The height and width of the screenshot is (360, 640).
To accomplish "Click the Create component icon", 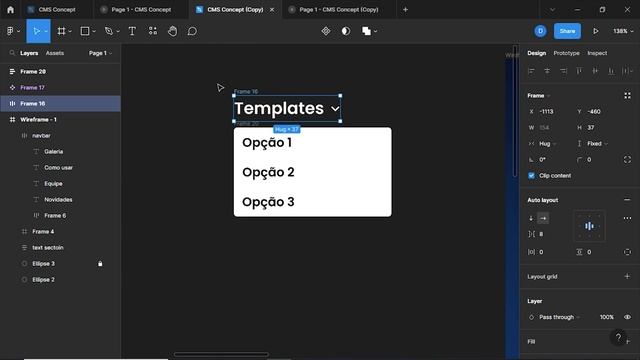I will (326, 31).
